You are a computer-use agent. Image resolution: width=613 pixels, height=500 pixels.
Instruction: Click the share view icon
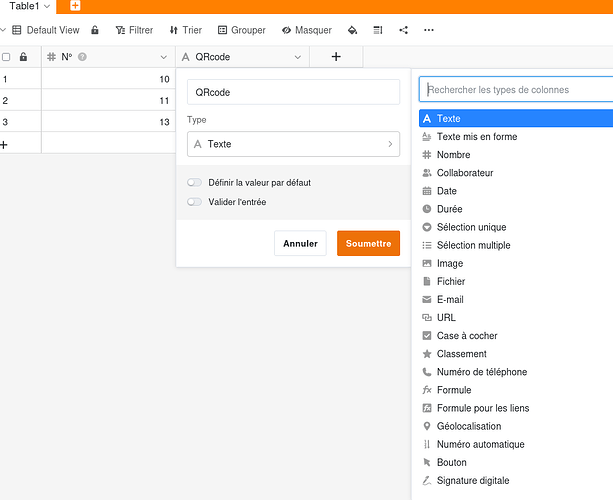(403, 30)
